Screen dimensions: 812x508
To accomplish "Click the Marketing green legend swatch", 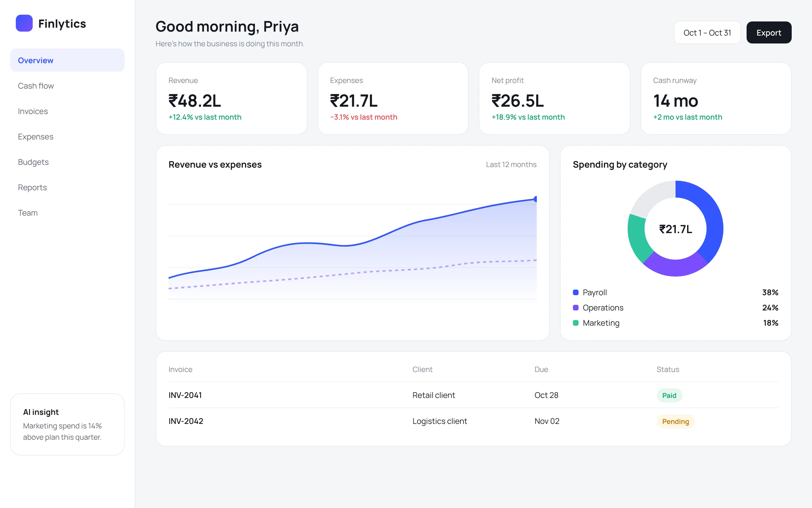I will point(576,323).
